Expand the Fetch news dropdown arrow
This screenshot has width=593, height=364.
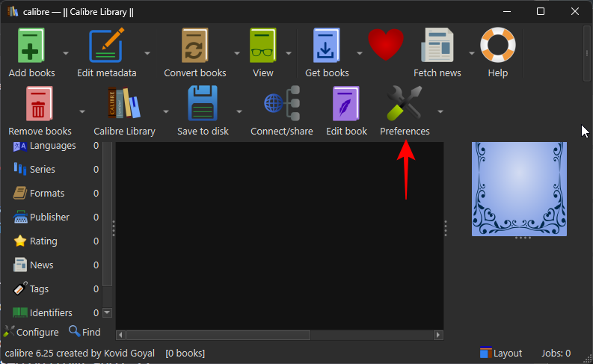[472, 53]
